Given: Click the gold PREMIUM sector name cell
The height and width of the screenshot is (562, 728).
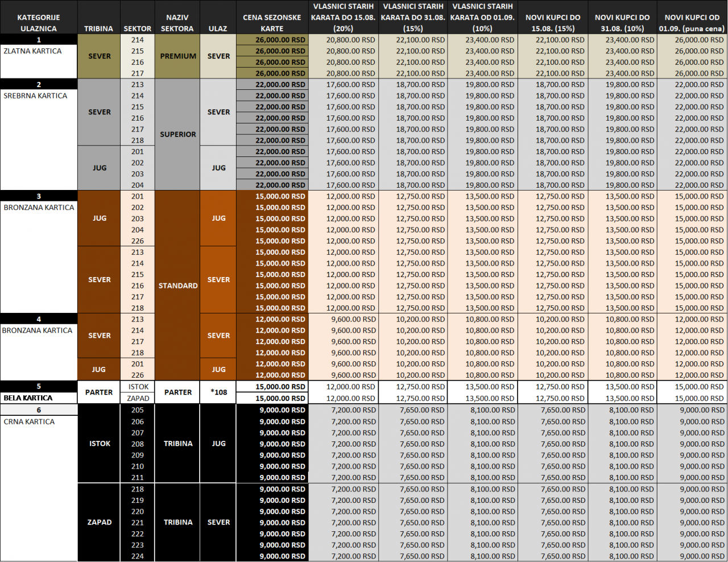Looking at the screenshot, I should point(178,56).
